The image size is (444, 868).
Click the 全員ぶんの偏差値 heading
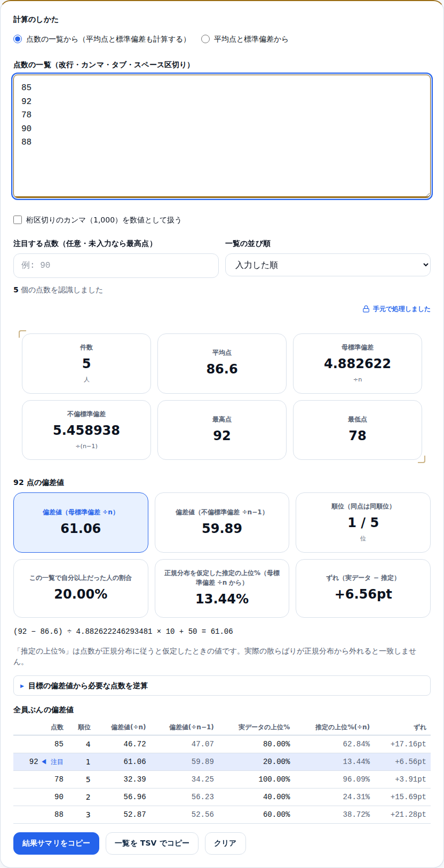[43, 710]
